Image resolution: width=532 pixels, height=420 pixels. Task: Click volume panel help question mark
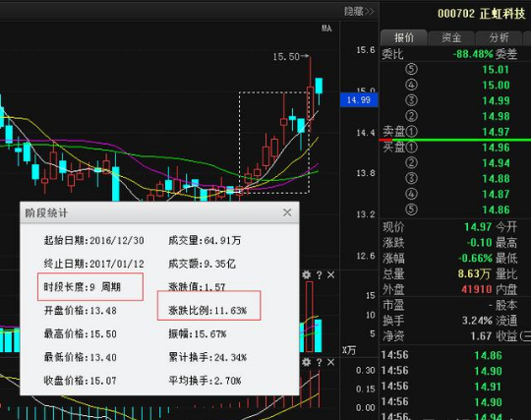tap(319, 275)
